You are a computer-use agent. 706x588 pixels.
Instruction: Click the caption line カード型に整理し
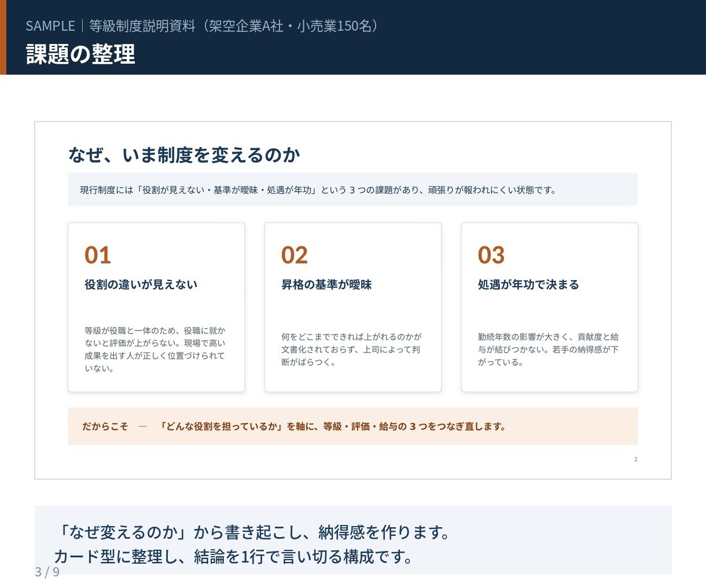coord(234,557)
